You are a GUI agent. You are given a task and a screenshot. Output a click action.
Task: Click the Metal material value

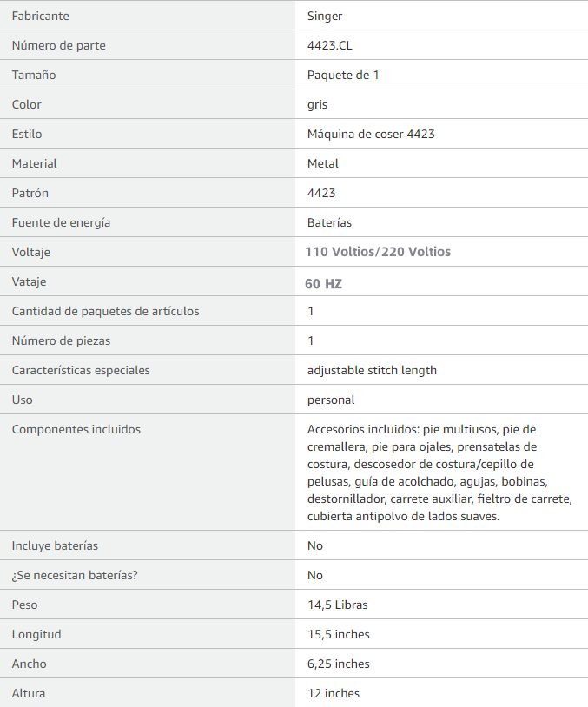(323, 163)
